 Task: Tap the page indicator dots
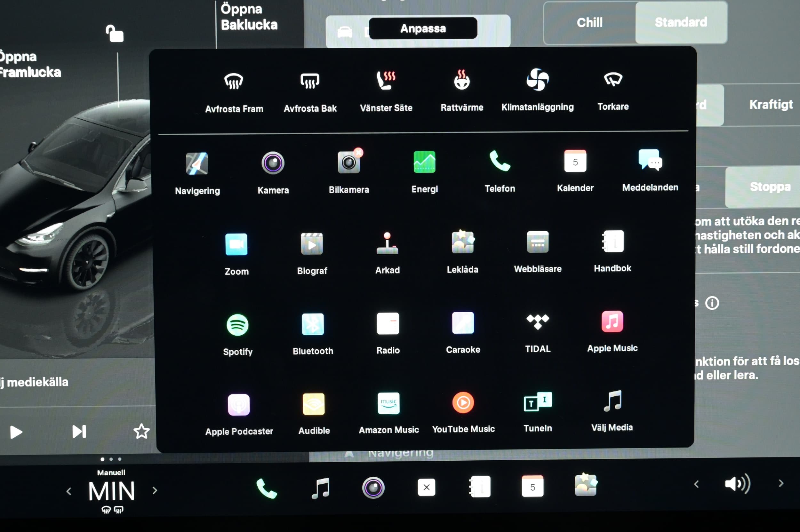(x=111, y=459)
